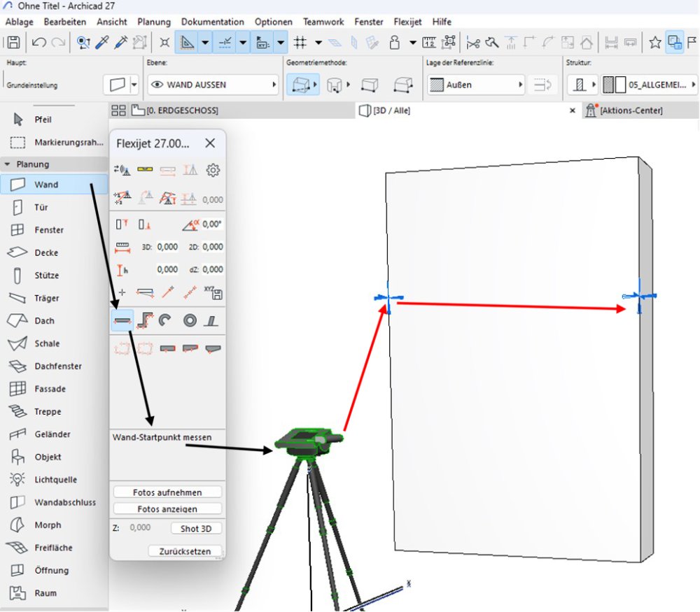The height and width of the screenshot is (612, 700).
Task: Select the Lichtquelle tool
Action: tap(54, 480)
